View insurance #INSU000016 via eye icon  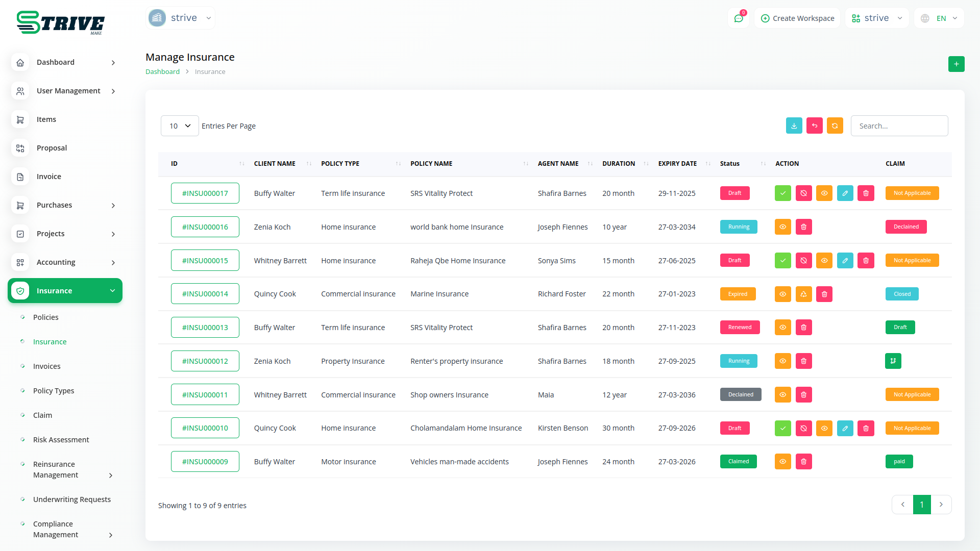[x=782, y=227]
